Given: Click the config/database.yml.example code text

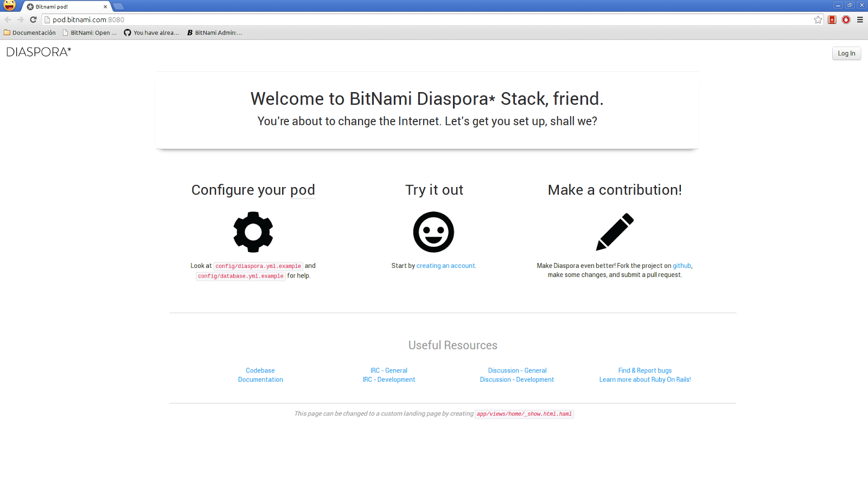Looking at the screenshot, I should (x=241, y=276).
